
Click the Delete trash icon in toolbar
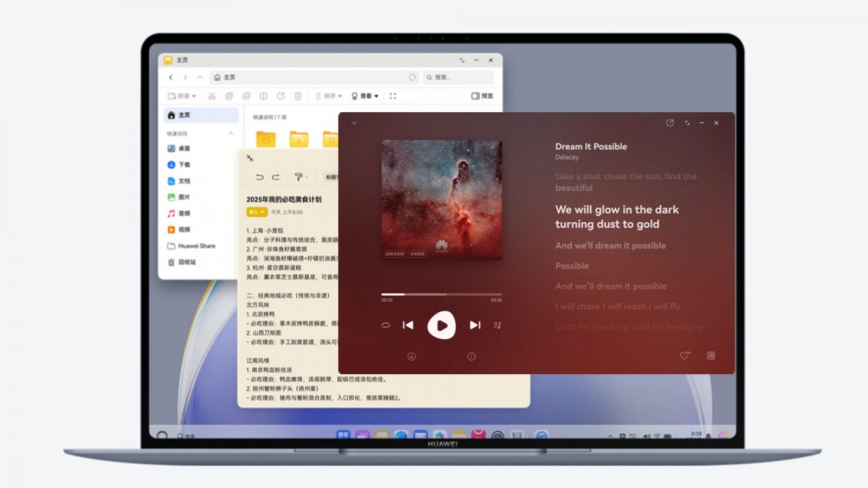coord(298,96)
